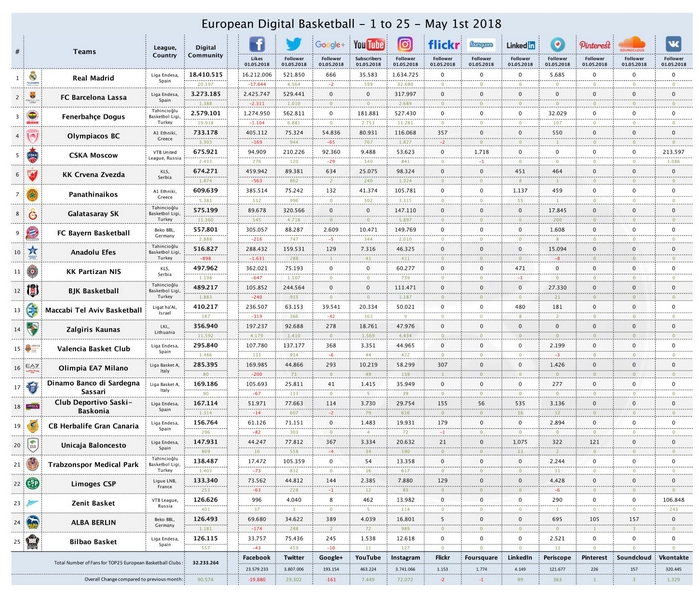Viewport: 700px width, 592px height.
Task: Click the Foursquare logo header
Action: pos(481,45)
